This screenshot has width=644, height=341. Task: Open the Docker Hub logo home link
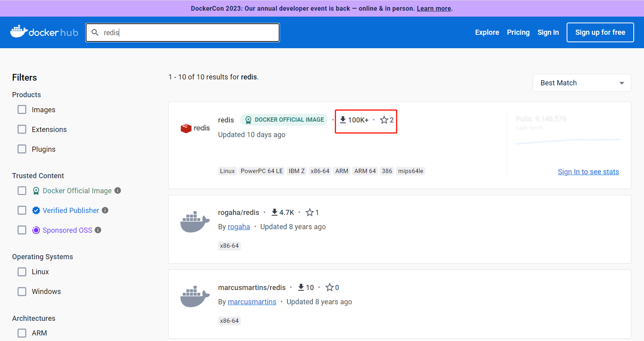point(44,32)
